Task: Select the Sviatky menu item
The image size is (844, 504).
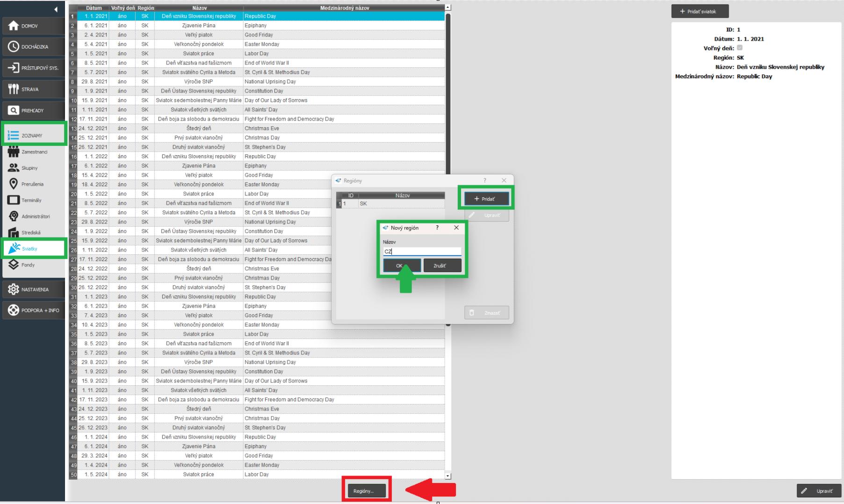Action: (33, 249)
